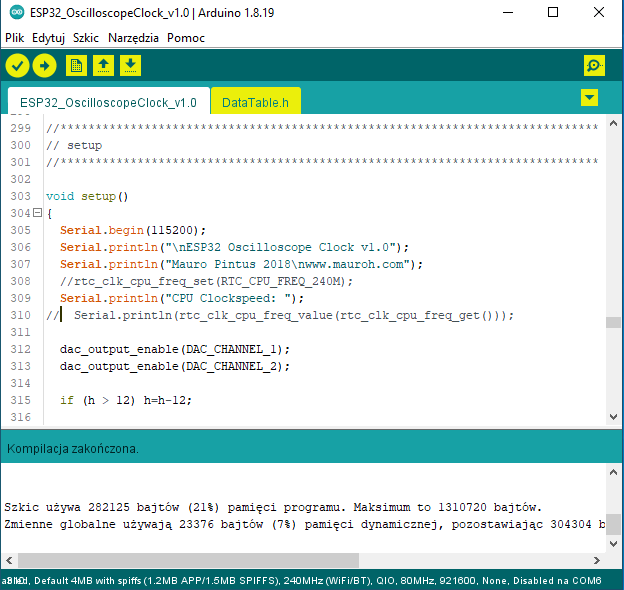
Task: Click the board info text in status bar
Action: (301, 580)
